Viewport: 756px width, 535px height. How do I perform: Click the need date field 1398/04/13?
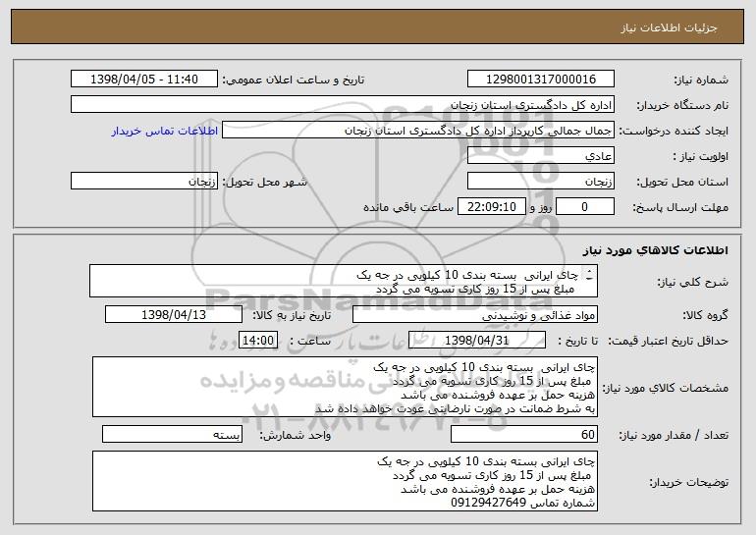coord(174,314)
